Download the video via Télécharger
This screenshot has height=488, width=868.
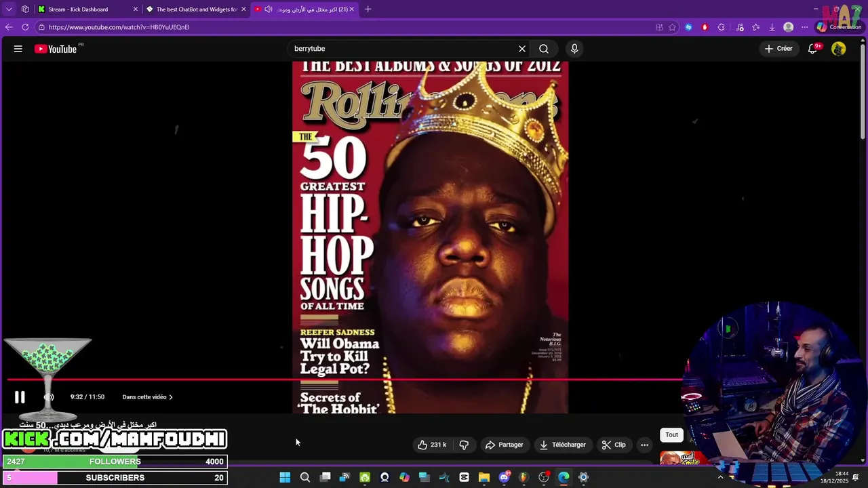click(563, 445)
